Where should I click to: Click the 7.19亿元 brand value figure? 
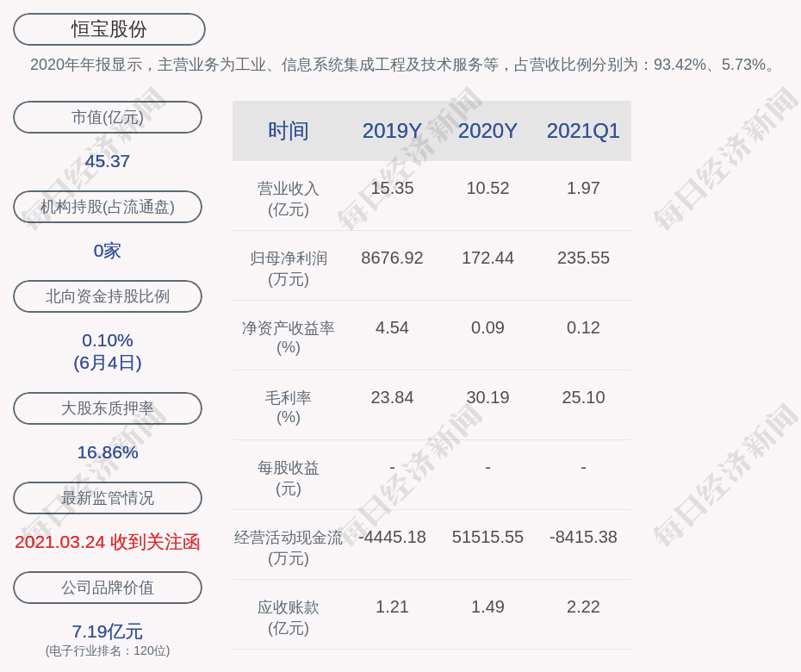(108, 632)
